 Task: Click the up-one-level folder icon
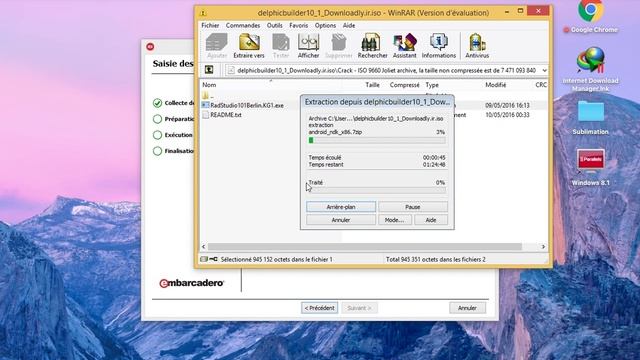(x=209, y=70)
